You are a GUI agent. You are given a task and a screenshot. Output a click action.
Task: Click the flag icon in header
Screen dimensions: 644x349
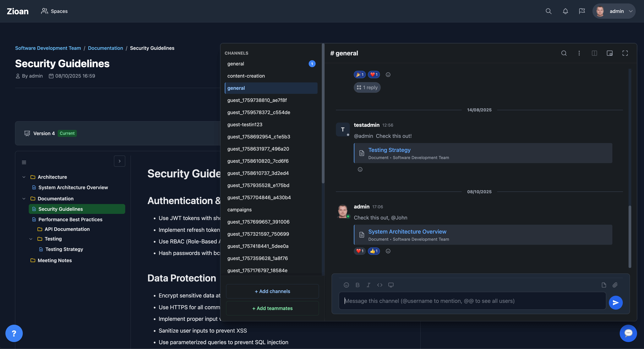582,11
